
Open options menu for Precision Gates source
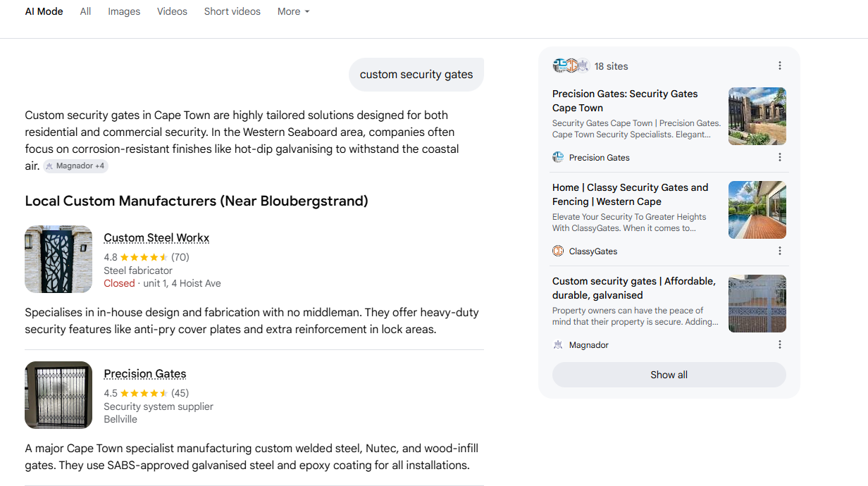point(779,157)
